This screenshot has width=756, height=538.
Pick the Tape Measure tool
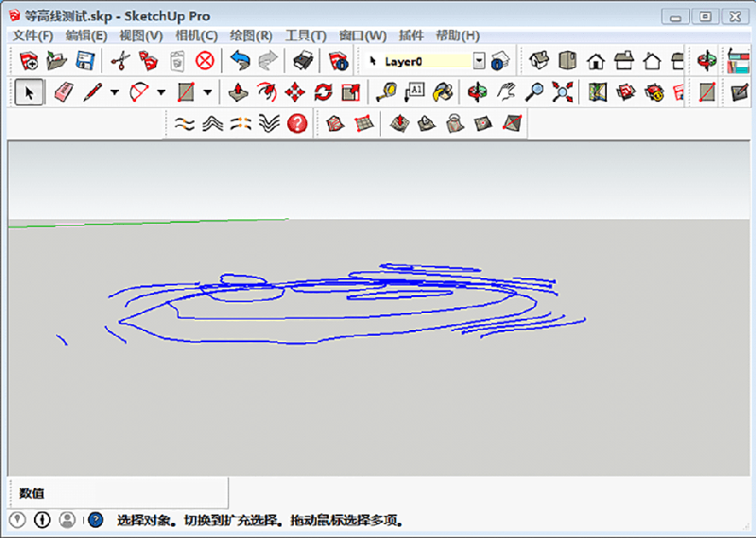(x=386, y=92)
